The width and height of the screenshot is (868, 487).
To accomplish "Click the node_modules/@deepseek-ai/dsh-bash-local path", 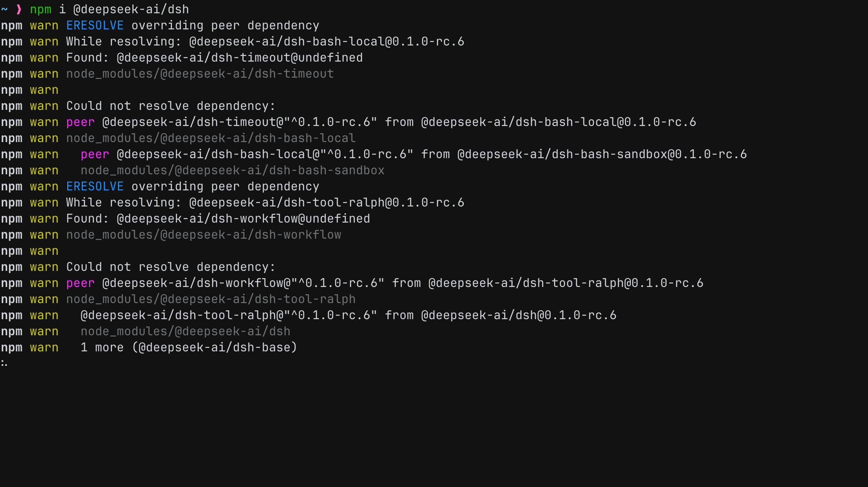I will tap(211, 138).
